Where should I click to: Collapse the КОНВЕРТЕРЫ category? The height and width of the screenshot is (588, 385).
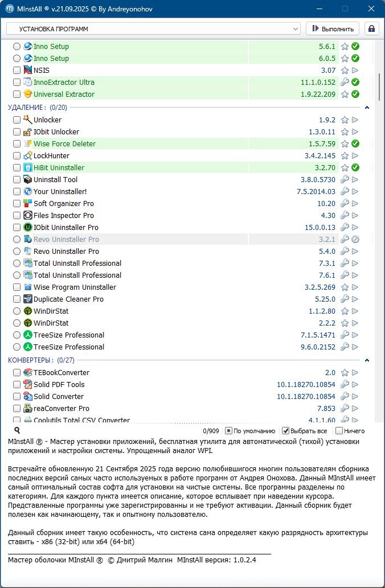point(367,360)
